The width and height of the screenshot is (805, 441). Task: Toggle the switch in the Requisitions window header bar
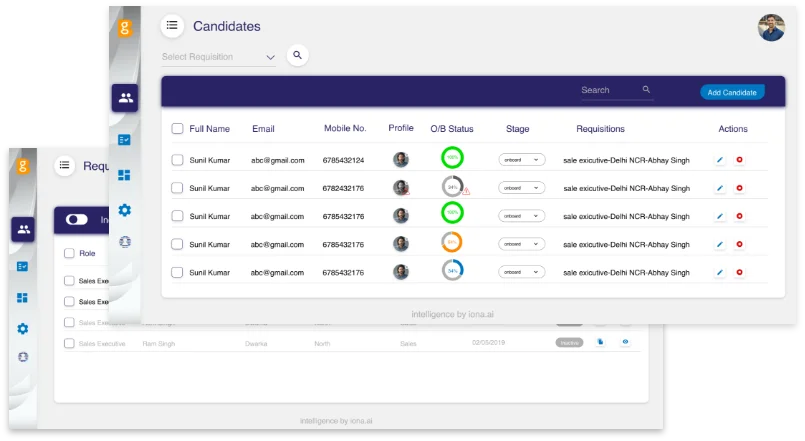pos(76,220)
